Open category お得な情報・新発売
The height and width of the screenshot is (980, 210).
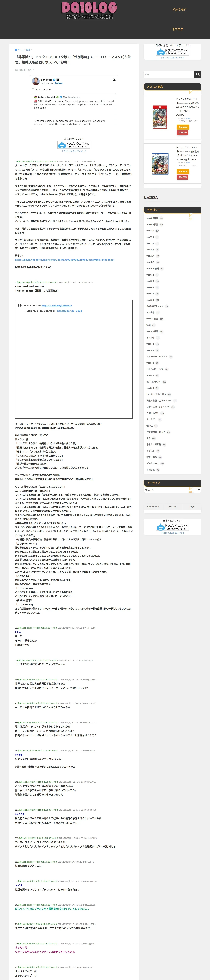tap(156, 432)
